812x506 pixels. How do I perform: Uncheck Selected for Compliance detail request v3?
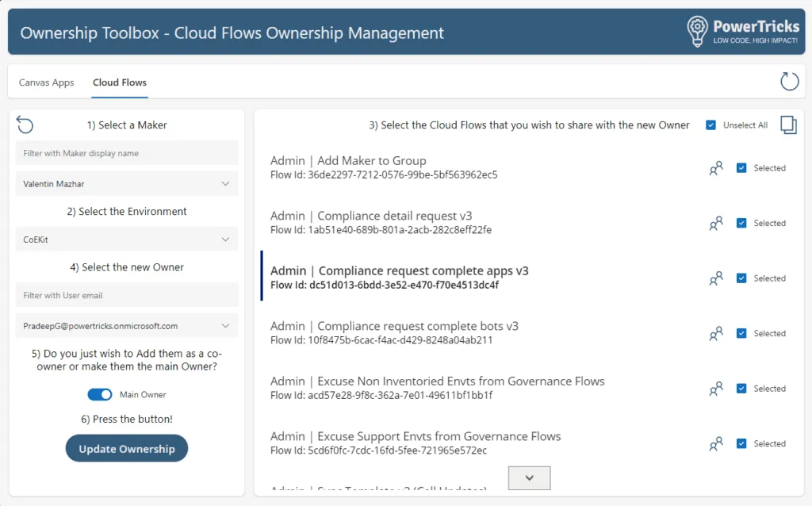pos(741,223)
